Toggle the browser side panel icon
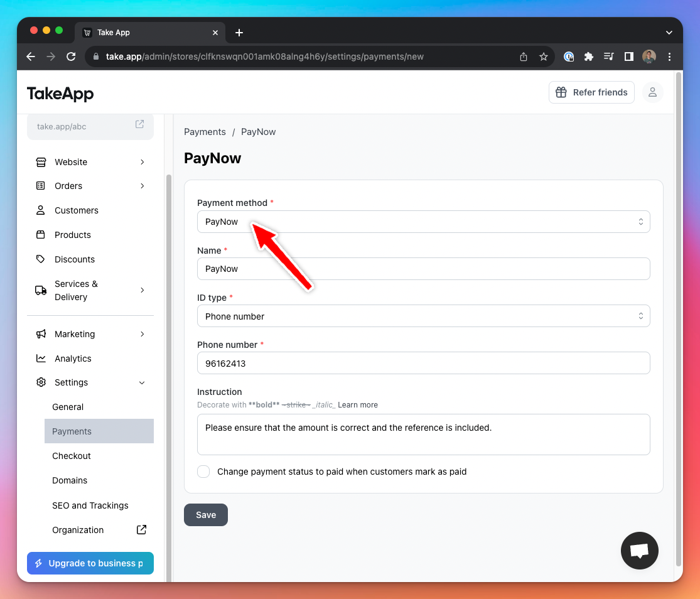The image size is (700, 599). 628,57
